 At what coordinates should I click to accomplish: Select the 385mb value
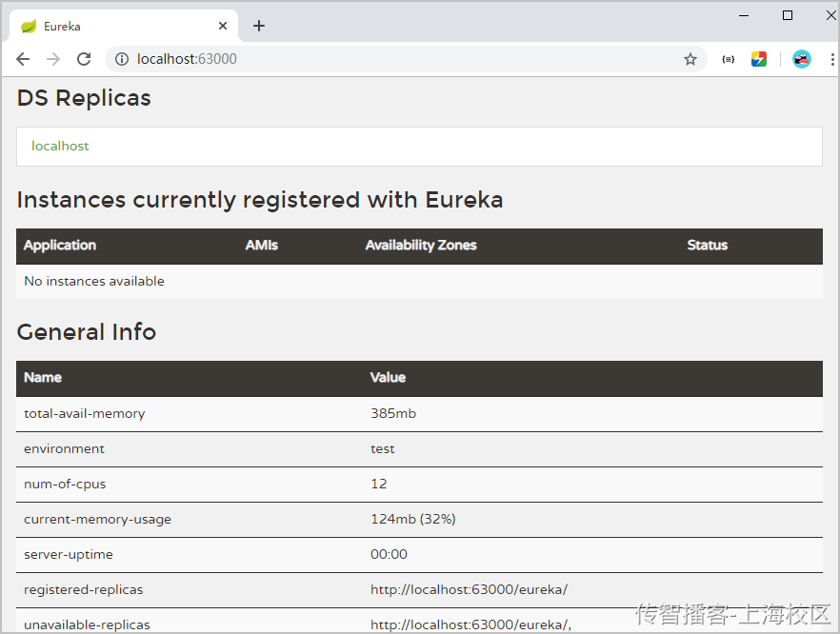pyautogui.click(x=393, y=413)
